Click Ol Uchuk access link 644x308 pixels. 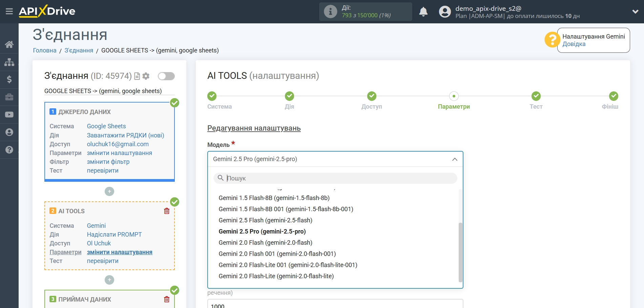point(99,243)
